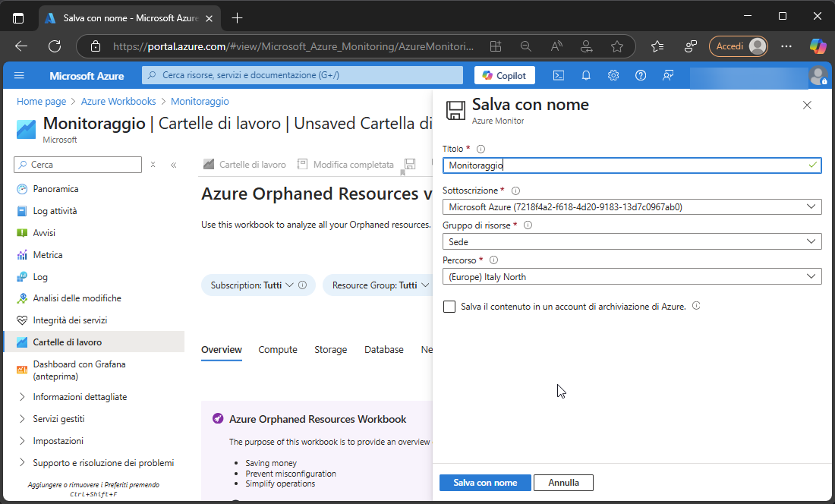The width and height of the screenshot is (835, 504).
Task: Expand the Gruppo di risorse dropdown
Action: click(632, 241)
